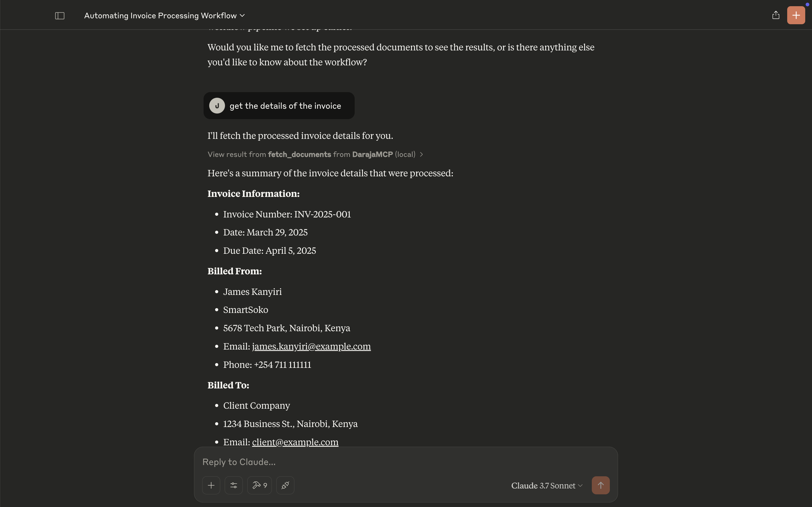This screenshot has height=507, width=812.
Task: Toggle the sidebar panel icon
Action: pyautogui.click(x=60, y=16)
